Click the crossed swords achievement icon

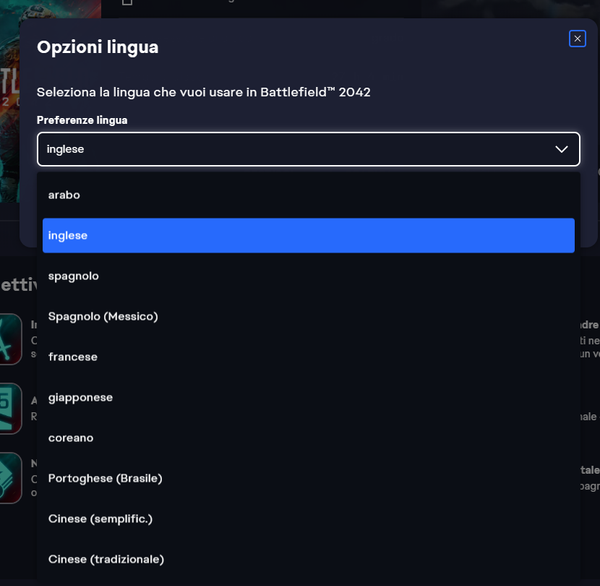(9, 339)
